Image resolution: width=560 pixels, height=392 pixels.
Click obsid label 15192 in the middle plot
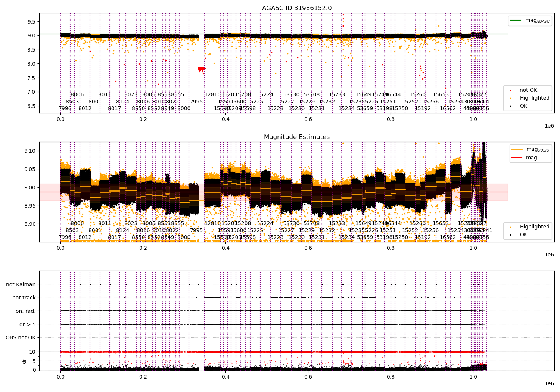point(423,237)
